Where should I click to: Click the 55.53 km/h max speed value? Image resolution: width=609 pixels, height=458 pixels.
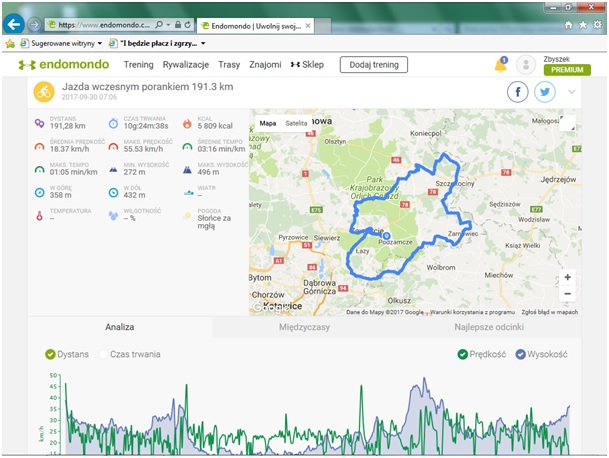tap(144, 149)
